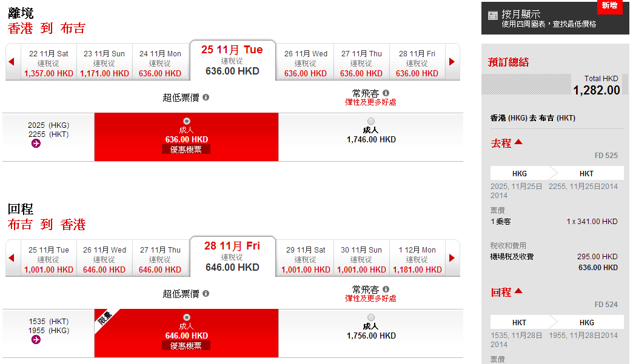Click the calendar icon beside 按月顯示
Viewport: 633px width, 364px height.
[x=492, y=15]
